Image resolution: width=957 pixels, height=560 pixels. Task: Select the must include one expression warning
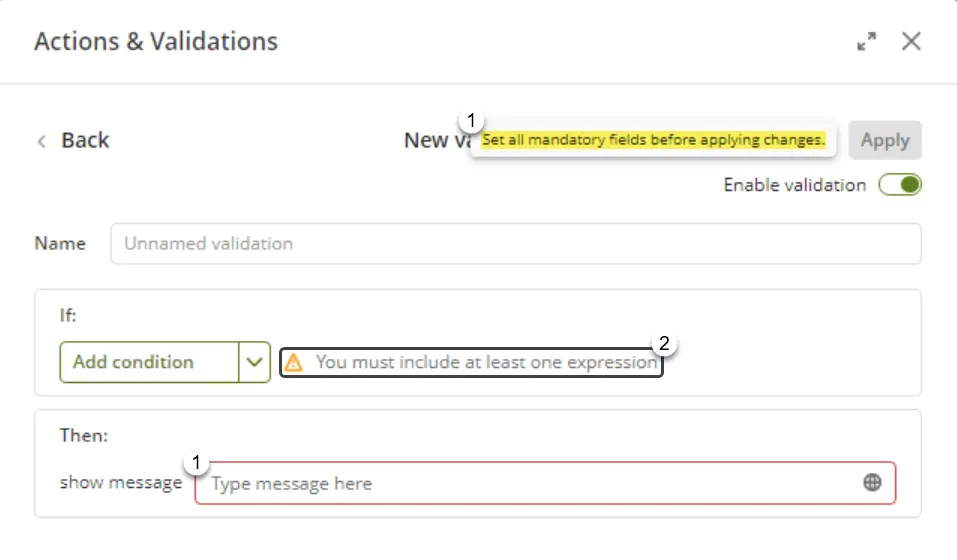tap(471, 362)
